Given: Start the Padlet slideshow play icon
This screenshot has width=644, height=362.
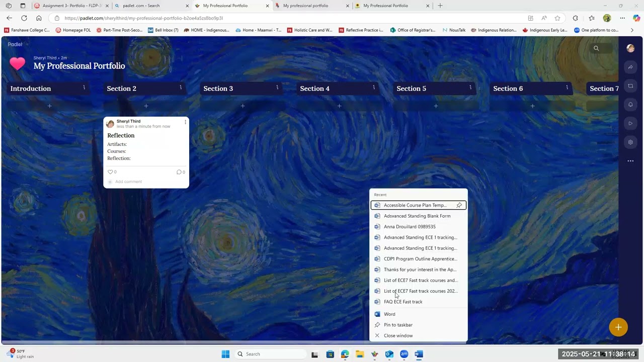Looking at the screenshot, I should click(630, 123).
